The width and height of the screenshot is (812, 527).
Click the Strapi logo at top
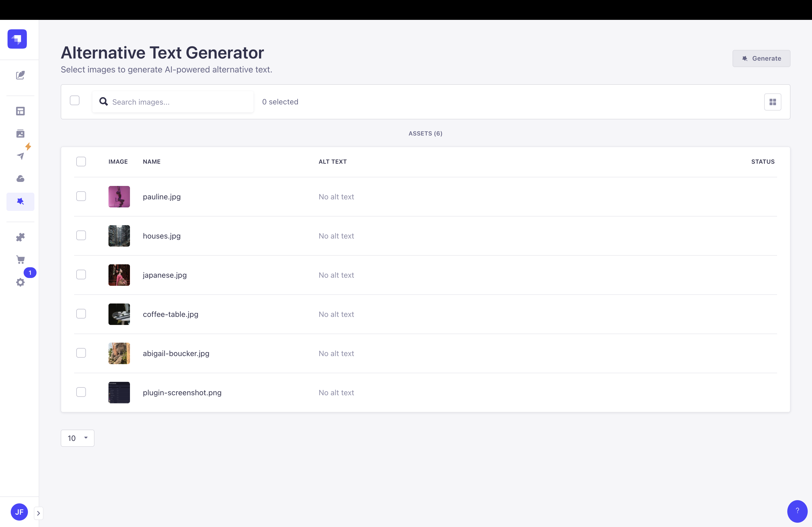click(17, 39)
